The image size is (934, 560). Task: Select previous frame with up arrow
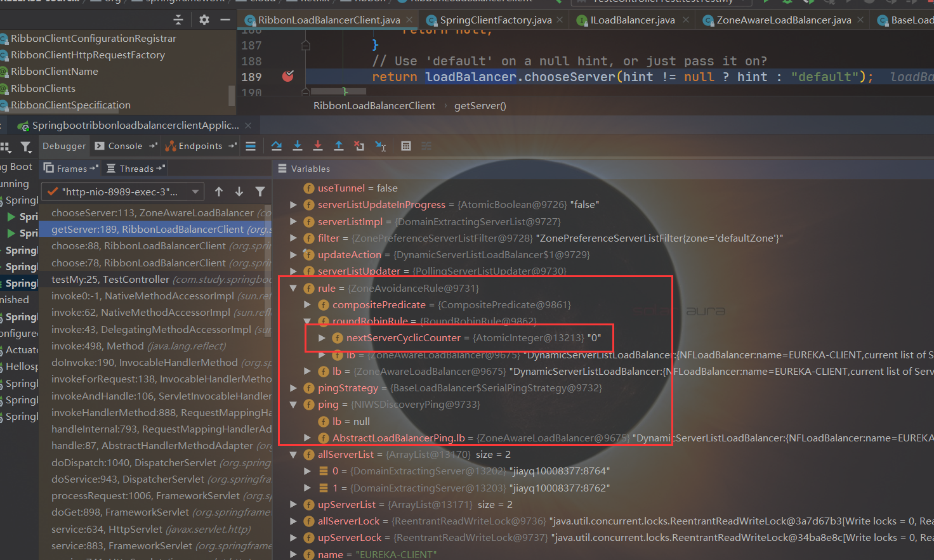pos(219,192)
